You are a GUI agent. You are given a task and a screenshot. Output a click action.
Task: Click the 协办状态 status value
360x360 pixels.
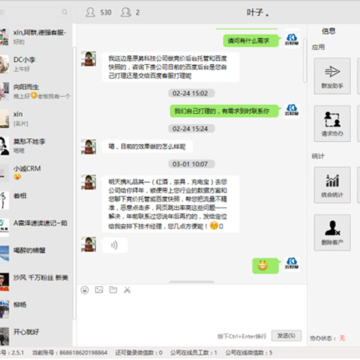[342, 338]
